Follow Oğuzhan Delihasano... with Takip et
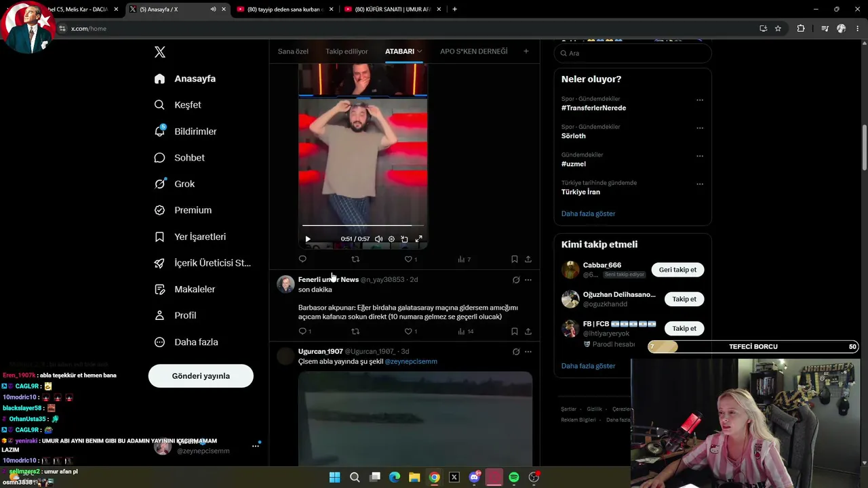Screen dimensions: 868x488 point(684,299)
